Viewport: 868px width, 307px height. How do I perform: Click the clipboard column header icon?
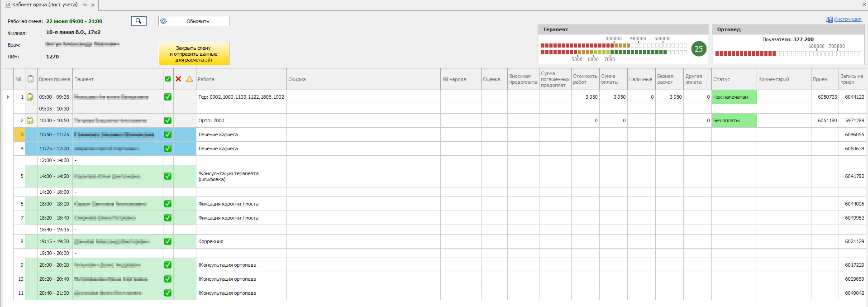point(30,79)
